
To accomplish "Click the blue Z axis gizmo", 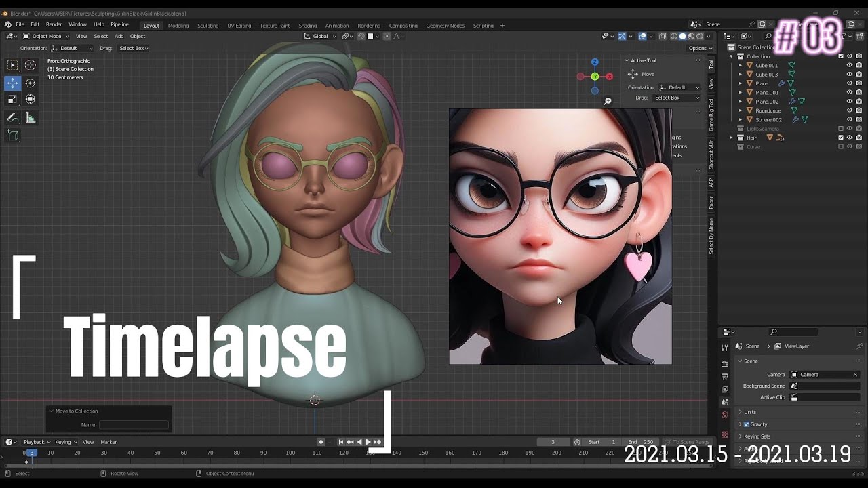I will pos(595,62).
